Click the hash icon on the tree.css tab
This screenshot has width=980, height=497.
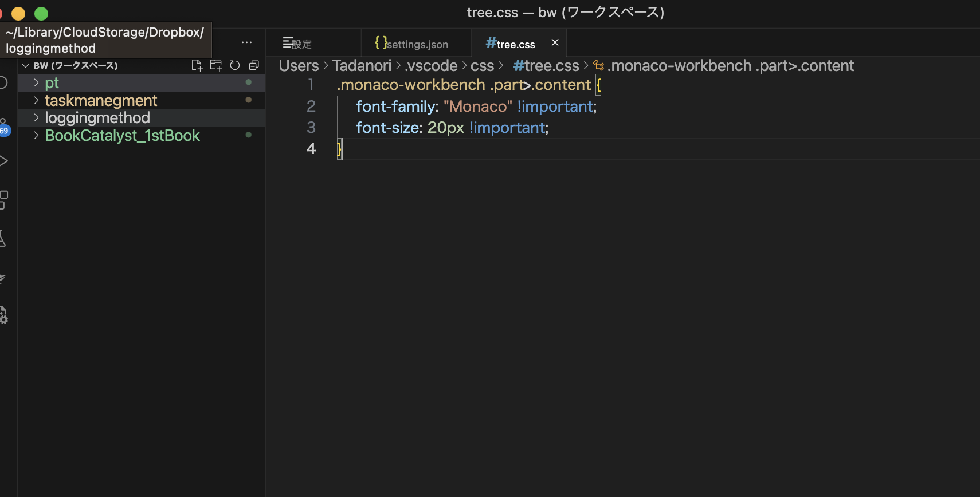coord(491,42)
